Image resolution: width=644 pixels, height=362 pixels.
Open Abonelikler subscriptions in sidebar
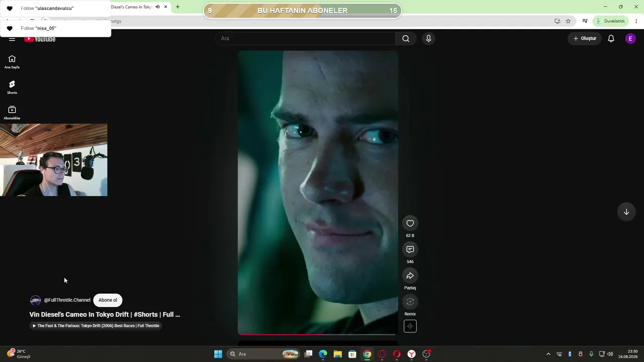click(12, 113)
